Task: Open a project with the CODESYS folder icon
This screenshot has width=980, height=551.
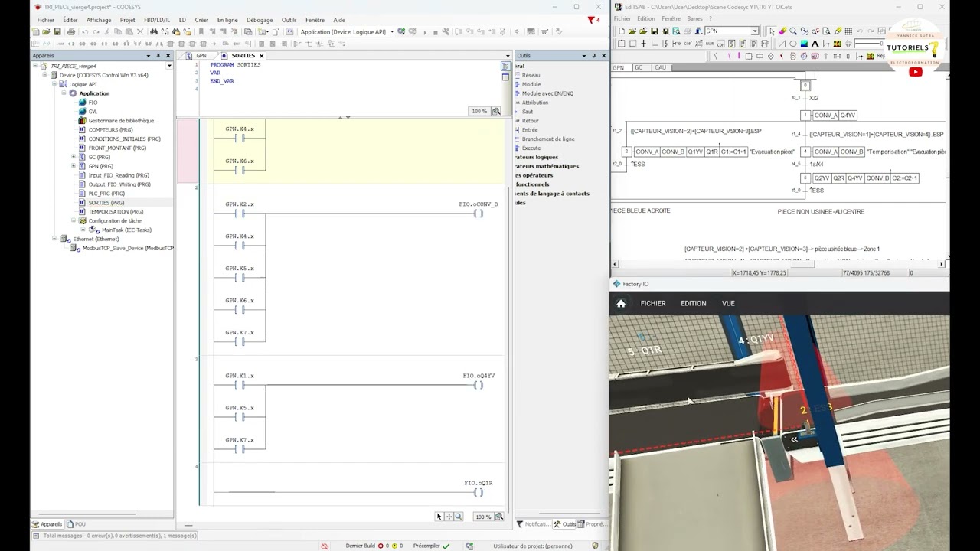Action: click(x=46, y=31)
